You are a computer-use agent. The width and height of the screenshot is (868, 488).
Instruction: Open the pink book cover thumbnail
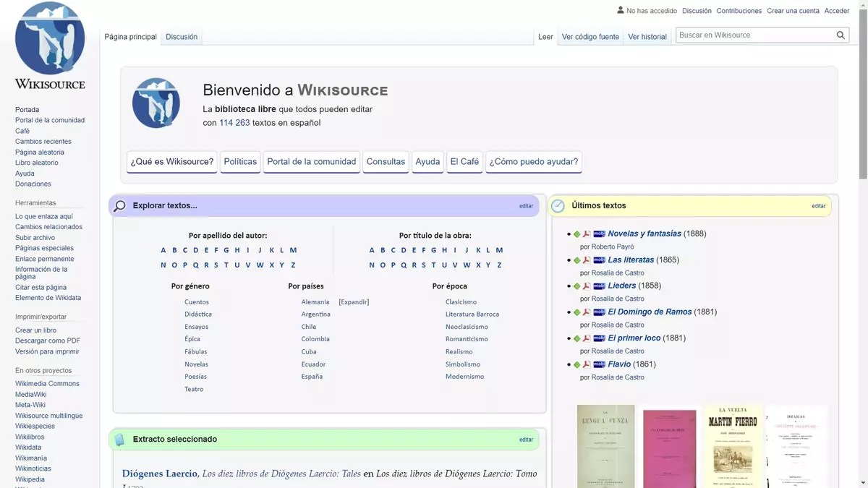click(670, 448)
